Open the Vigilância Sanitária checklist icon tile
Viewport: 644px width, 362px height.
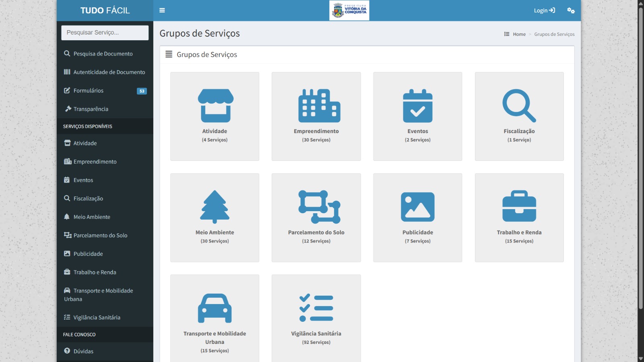point(316,309)
